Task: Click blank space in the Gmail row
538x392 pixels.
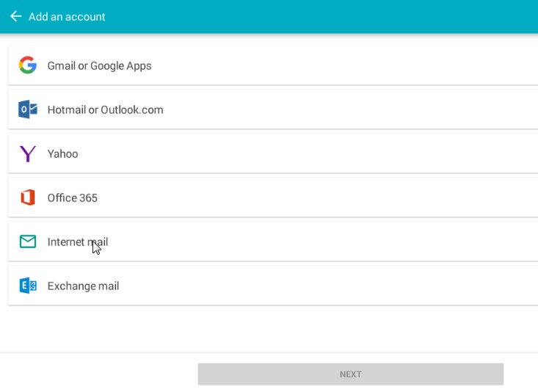Action: pyautogui.click(x=343, y=65)
